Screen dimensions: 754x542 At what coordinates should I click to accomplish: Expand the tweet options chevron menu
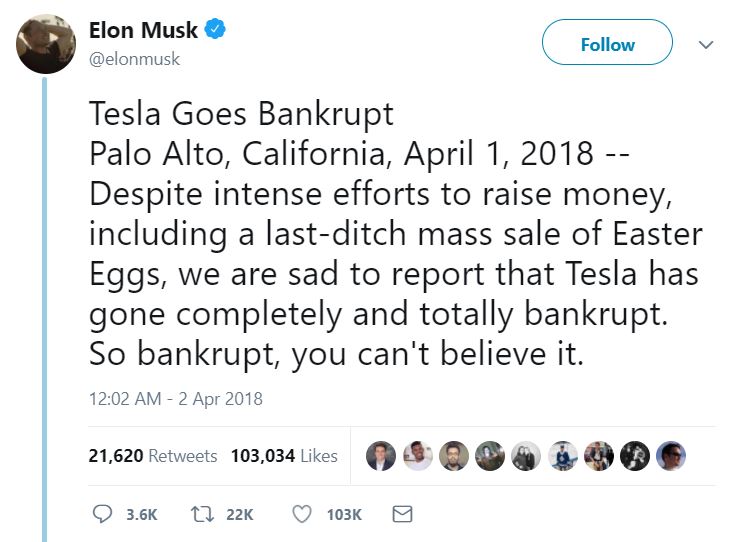coord(705,45)
